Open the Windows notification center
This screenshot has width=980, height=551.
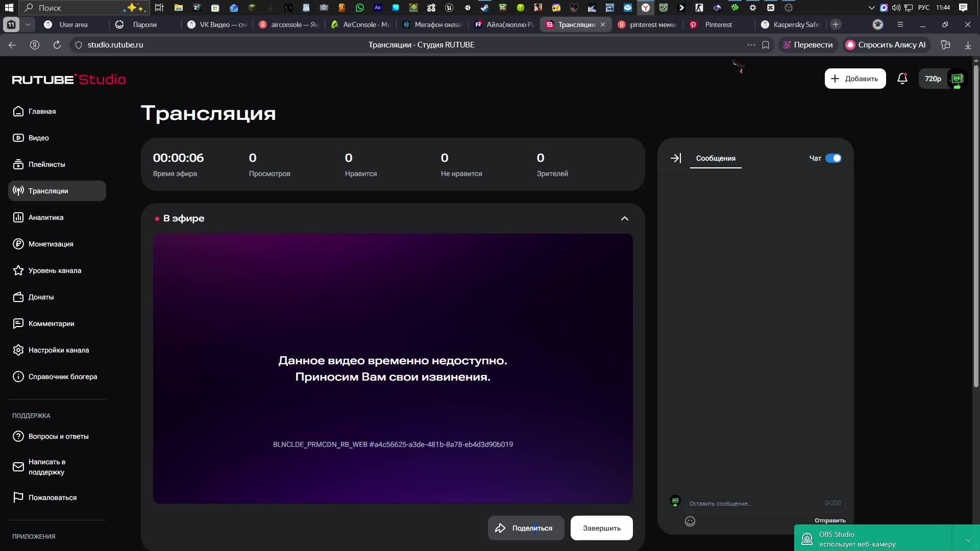pyautogui.click(x=963, y=8)
